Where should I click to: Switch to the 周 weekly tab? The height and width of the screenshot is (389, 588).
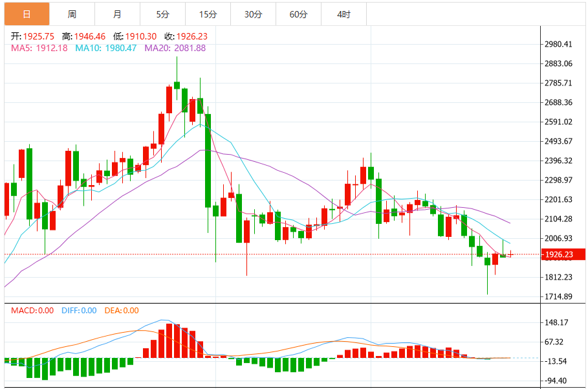(x=72, y=14)
